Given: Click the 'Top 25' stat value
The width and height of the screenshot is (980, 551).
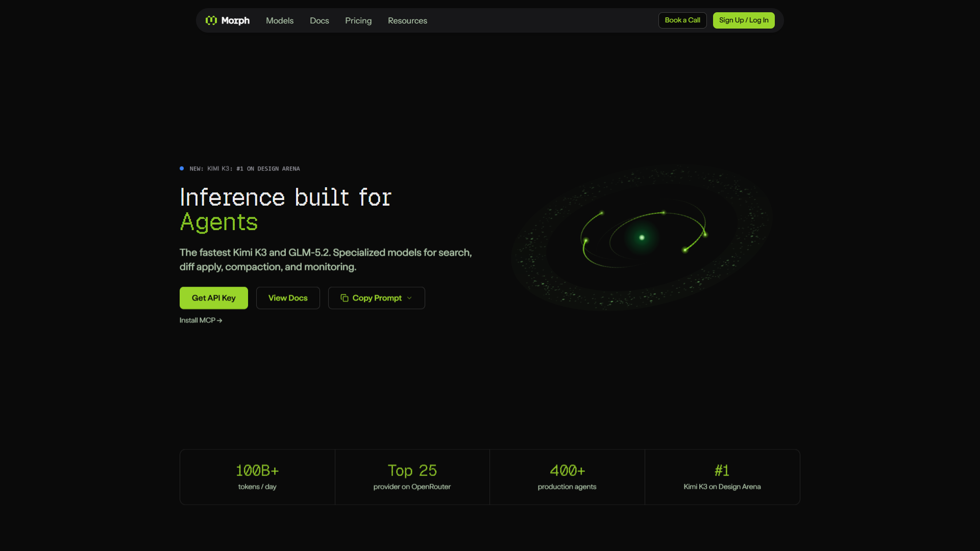Looking at the screenshot, I should click(412, 470).
